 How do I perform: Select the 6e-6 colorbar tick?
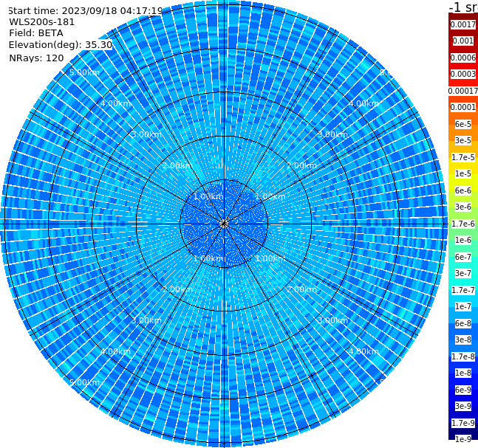463,190
